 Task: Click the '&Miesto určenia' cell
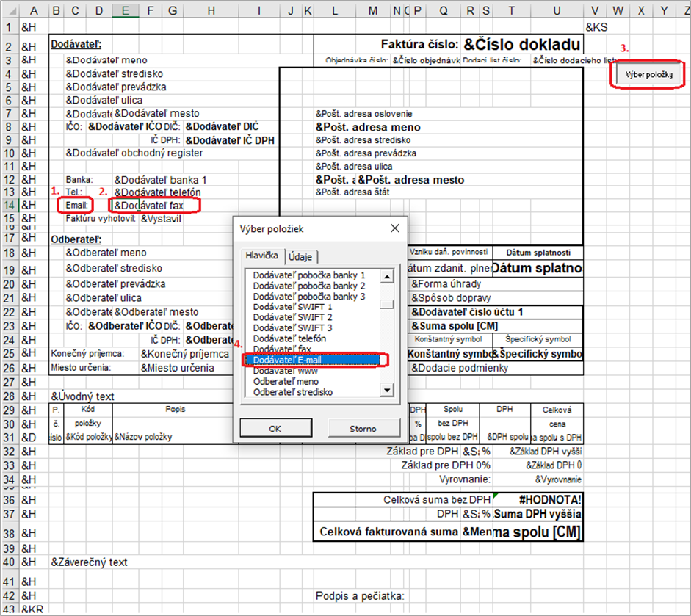pos(177,368)
